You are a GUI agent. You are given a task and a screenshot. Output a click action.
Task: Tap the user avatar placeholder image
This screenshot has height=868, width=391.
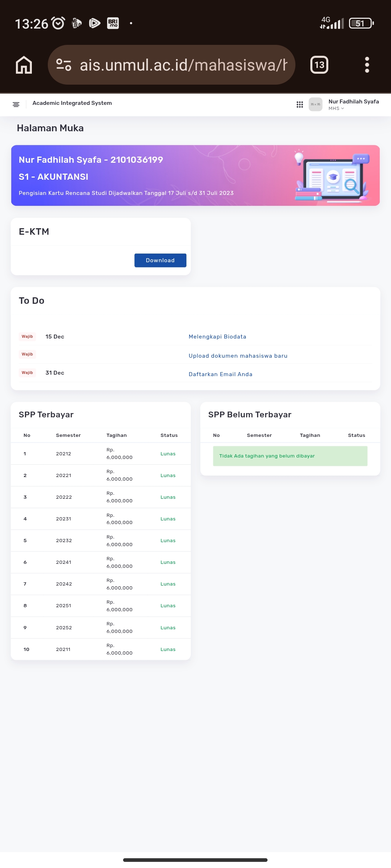click(315, 105)
